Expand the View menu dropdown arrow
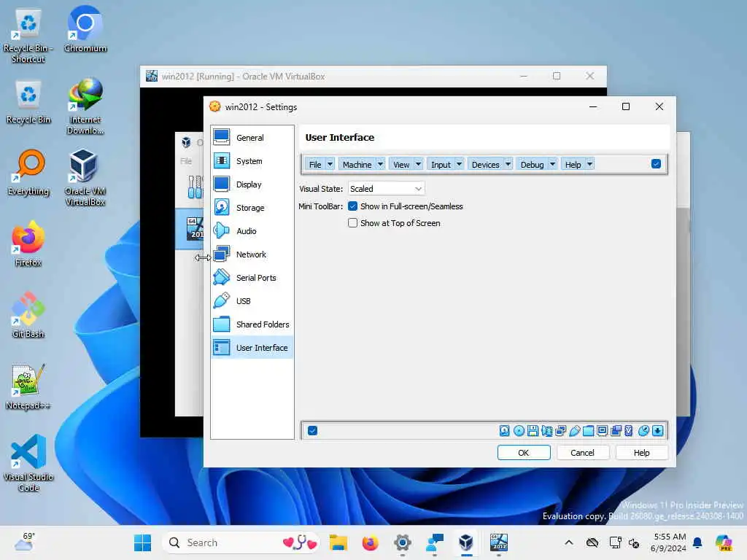 (418, 164)
